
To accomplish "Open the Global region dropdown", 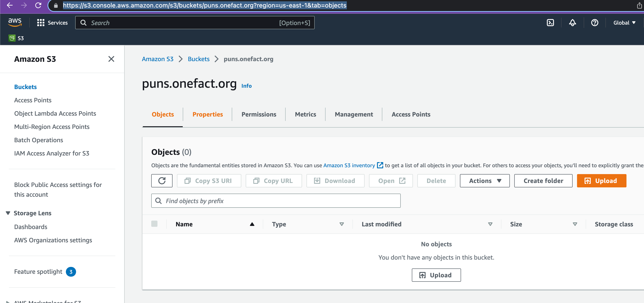I will point(624,23).
